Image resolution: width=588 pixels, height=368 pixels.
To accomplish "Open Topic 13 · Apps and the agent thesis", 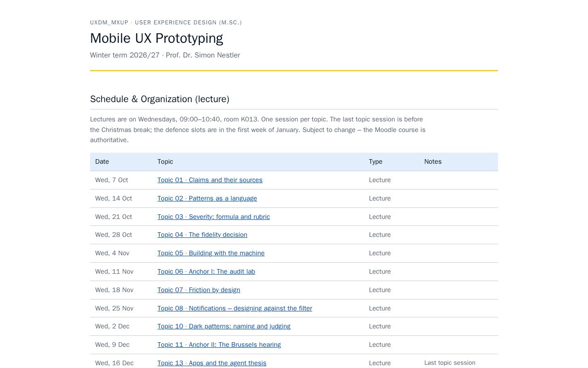I will coord(212,363).
